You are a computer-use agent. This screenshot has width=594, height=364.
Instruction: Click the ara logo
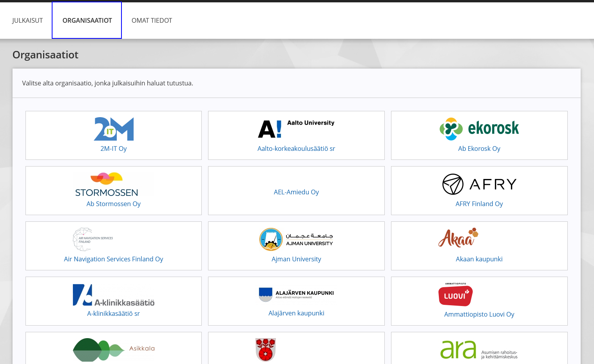(479, 350)
